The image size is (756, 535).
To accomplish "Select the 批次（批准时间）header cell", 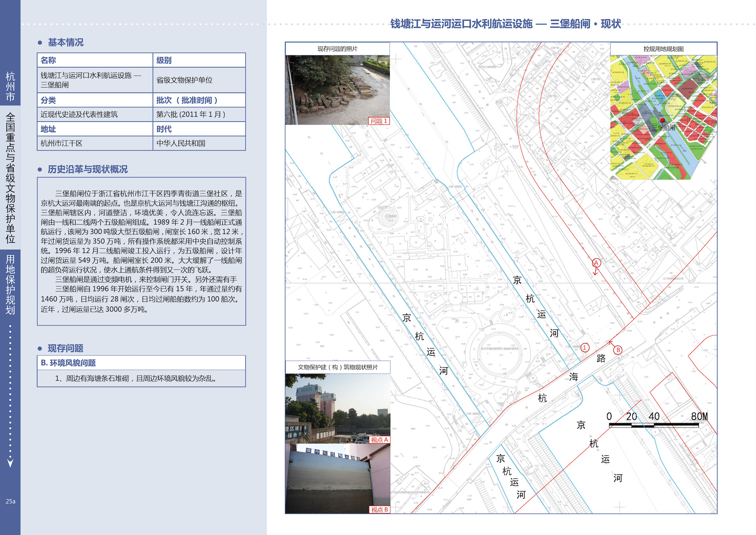I will pyautogui.click(x=199, y=100).
